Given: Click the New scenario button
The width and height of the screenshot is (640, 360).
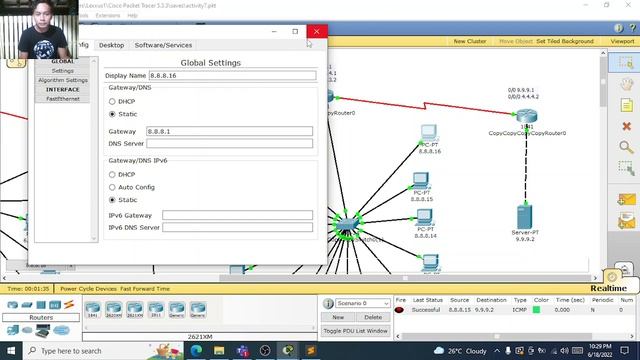Looking at the screenshot, I should tap(338, 317).
